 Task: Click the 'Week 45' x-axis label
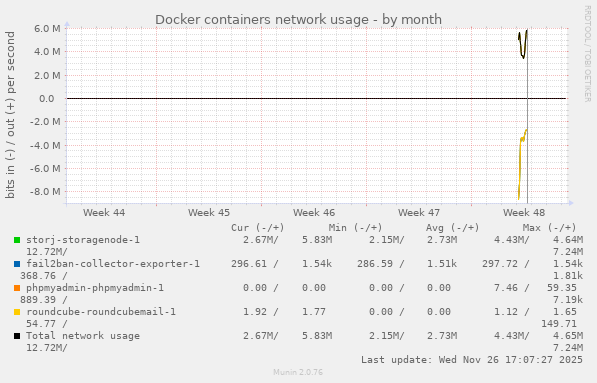tap(209, 212)
